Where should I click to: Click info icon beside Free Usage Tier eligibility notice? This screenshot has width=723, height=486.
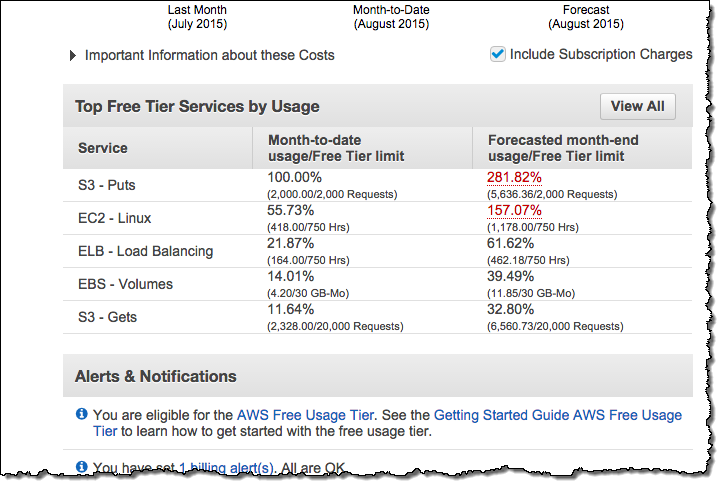[82, 414]
